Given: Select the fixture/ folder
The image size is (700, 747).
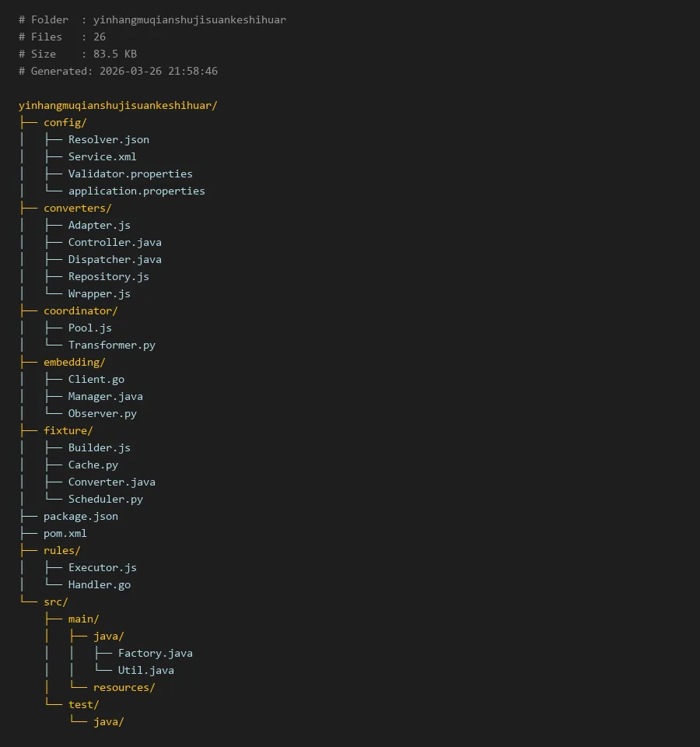Looking at the screenshot, I should tap(68, 430).
